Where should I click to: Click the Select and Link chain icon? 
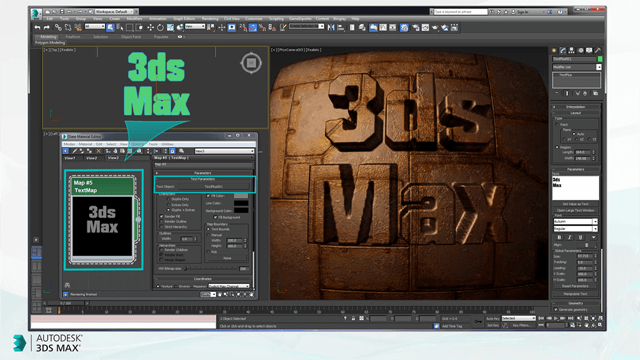coord(58,27)
